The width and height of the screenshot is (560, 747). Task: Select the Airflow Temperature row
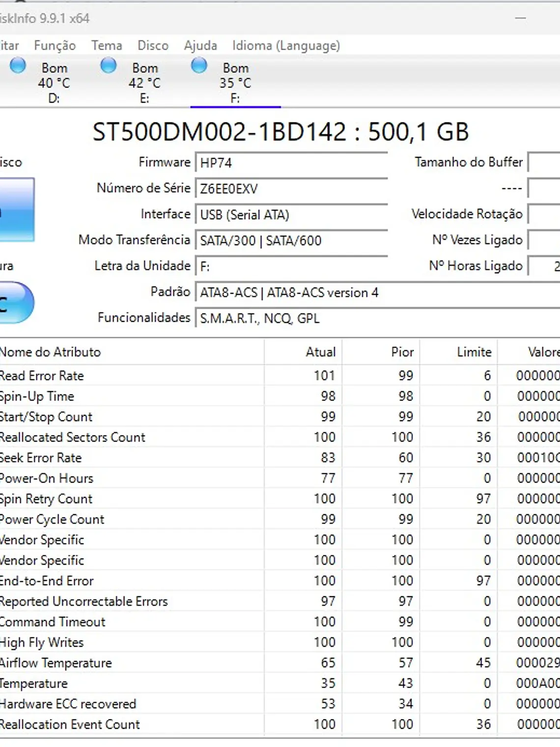click(x=280, y=663)
